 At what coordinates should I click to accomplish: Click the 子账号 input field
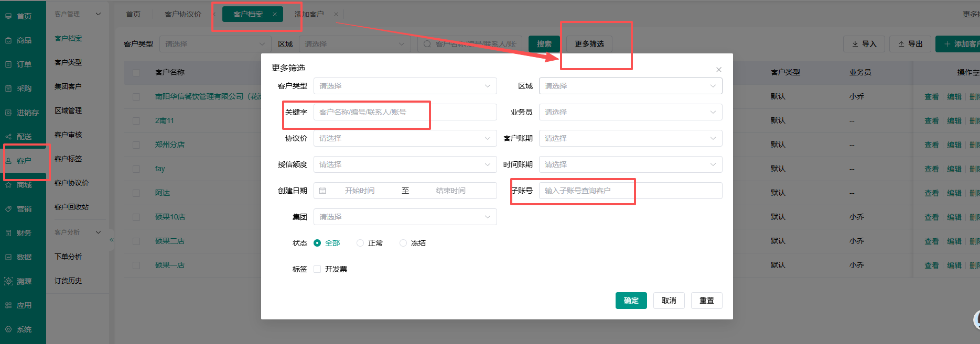pos(631,191)
